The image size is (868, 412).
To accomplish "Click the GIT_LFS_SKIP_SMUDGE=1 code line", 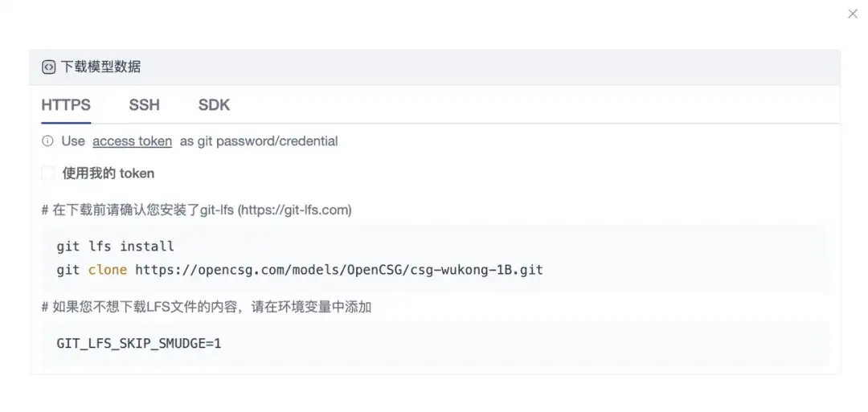I will (x=139, y=344).
